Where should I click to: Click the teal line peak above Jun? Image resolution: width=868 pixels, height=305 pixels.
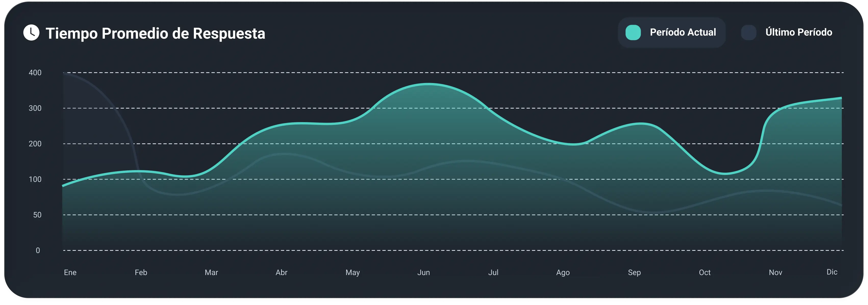tap(428, 84)
